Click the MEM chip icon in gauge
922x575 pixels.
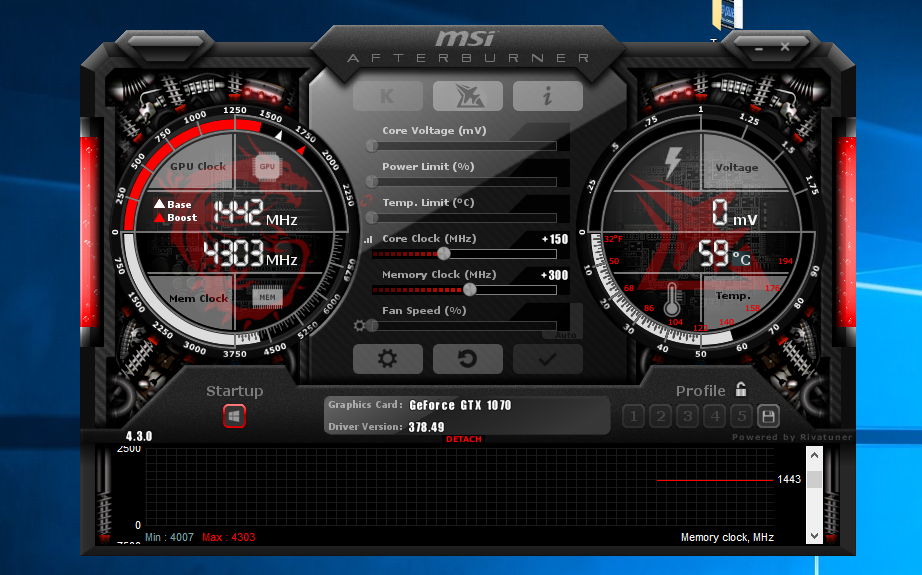(x=267, y=297)
